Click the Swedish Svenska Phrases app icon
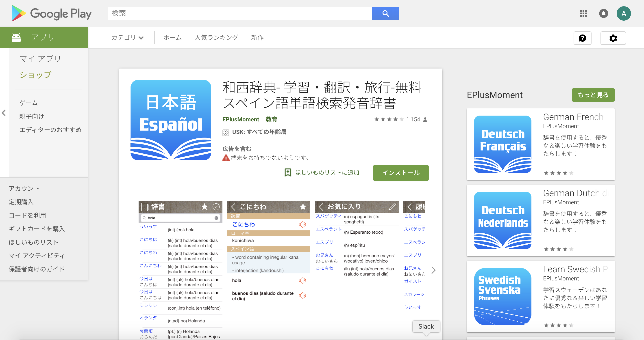The image size is (644, 340). tap(503, 297)
